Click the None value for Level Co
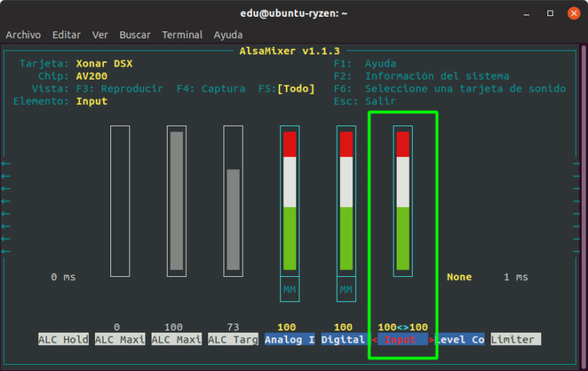588x371 pixels. 459,277
